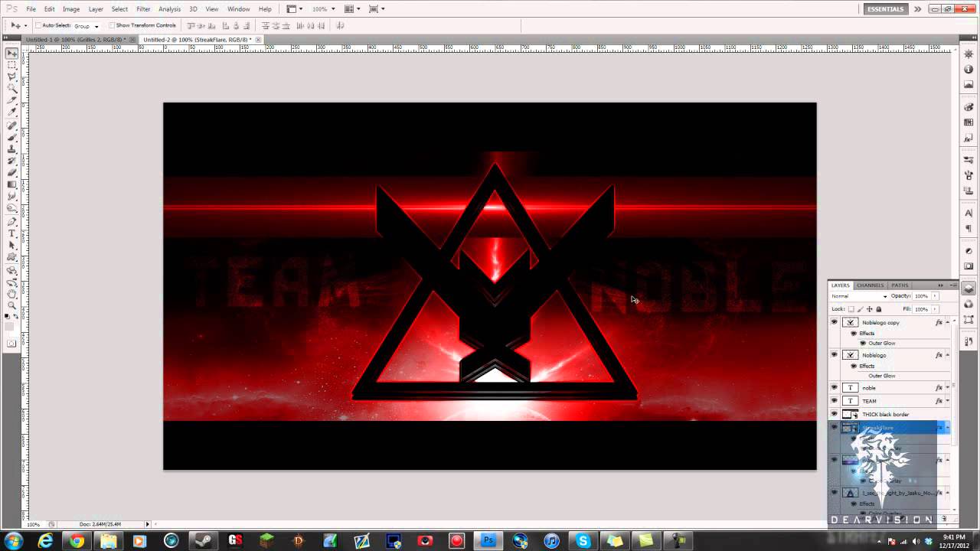Image resolution: width=980 pixels, height=551 pixels.
Task: Collapse effects of Noblelogo copy layer
Action: [x=948, y=322]
